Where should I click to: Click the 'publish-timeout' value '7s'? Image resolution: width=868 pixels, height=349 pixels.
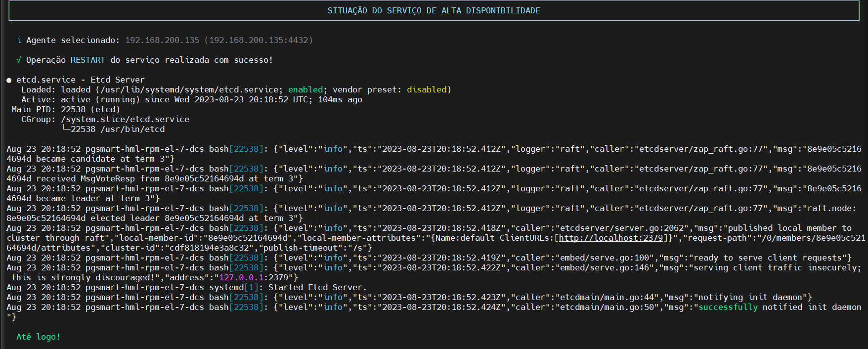(x=357, y=248)
